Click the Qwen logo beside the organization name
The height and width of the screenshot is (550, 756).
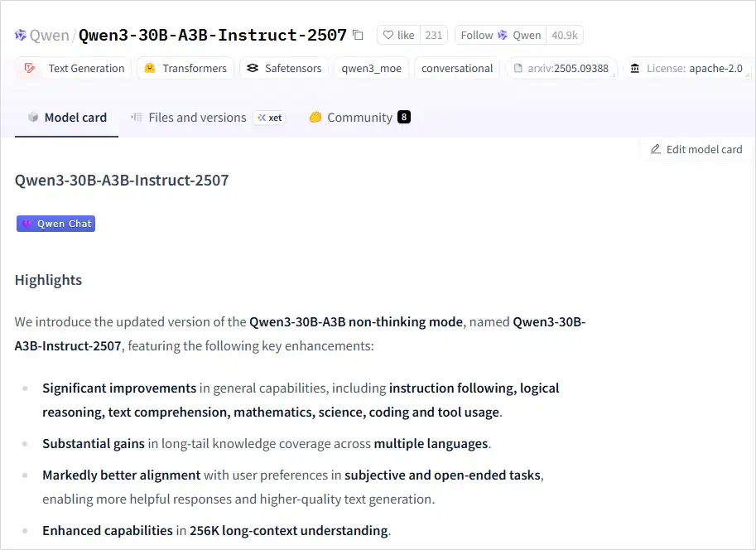point(20,36)
